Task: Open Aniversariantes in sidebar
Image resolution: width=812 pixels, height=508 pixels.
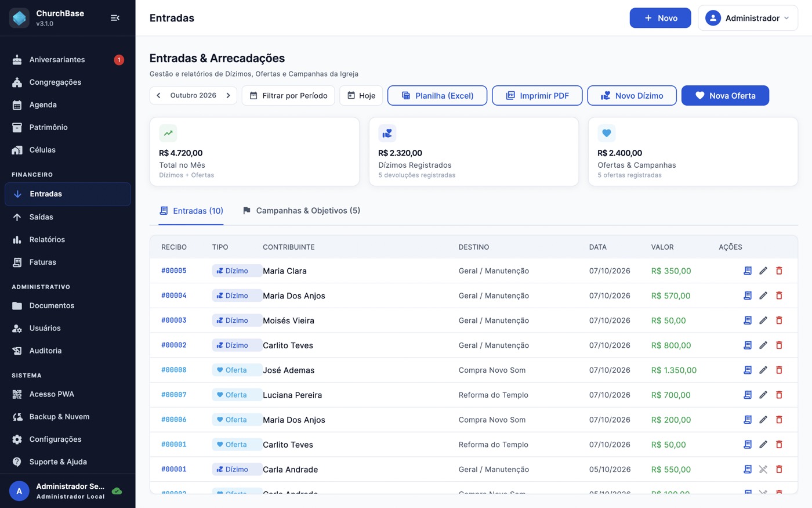Action: click(x=68, y=60)
